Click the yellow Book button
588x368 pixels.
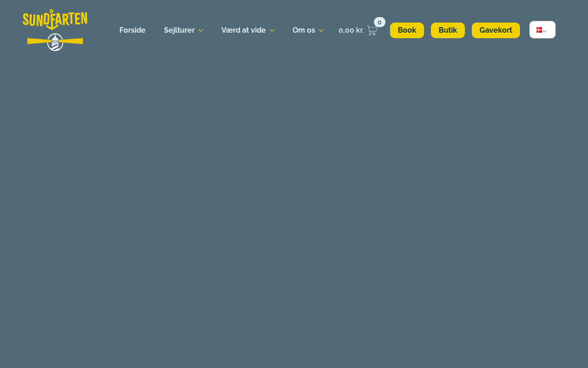tap(407, 30)
